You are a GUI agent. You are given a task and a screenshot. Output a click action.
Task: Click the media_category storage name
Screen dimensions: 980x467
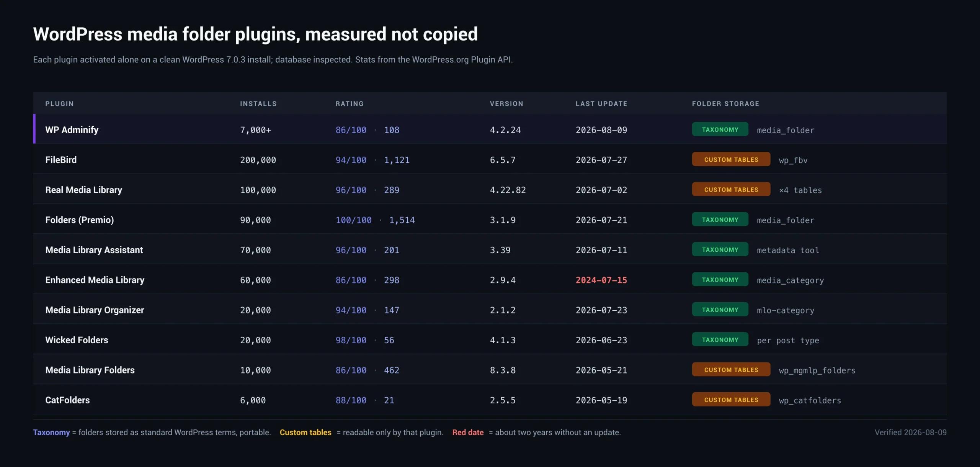791,280
